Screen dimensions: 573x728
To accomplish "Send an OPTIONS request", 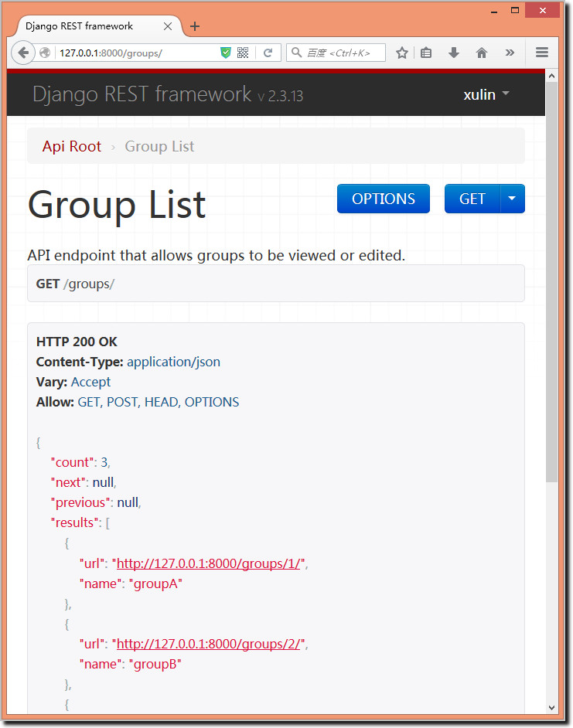I will point(384,199).
